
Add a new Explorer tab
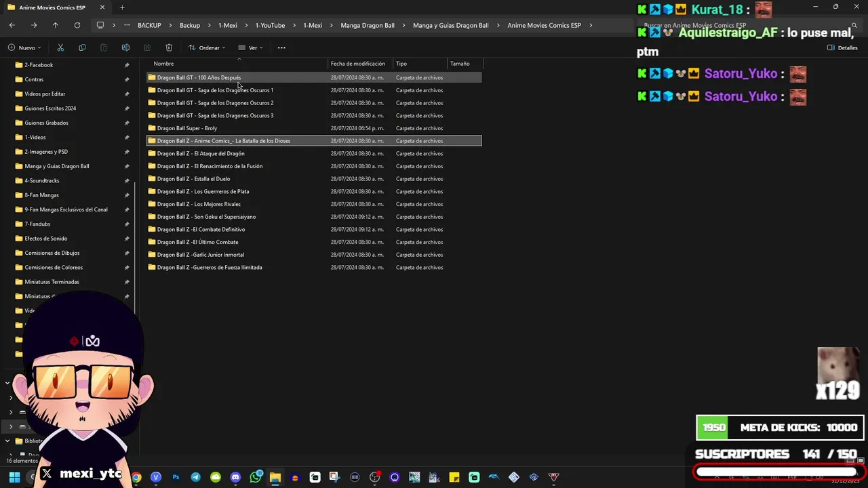pyautogui.click(x=122, y=7)
